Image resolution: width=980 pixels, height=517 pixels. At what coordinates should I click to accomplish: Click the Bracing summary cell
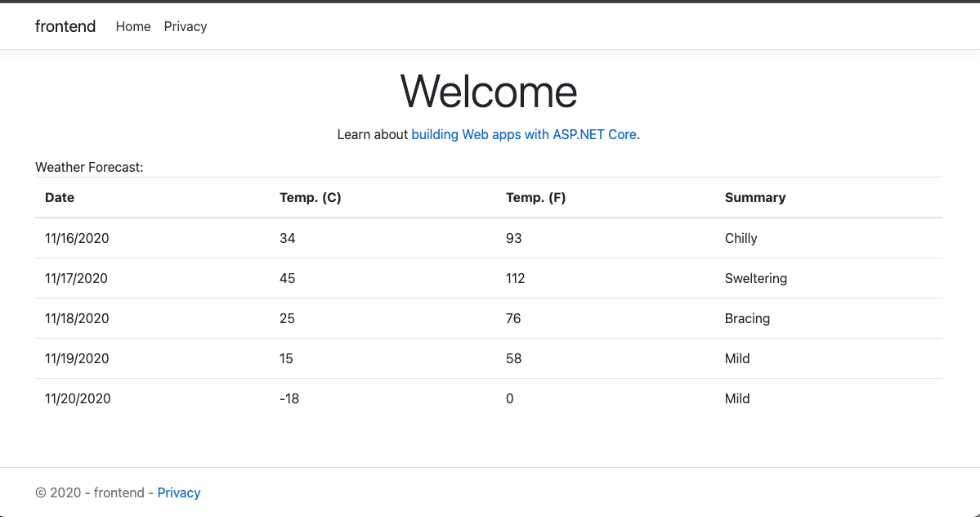coord(747,318)
